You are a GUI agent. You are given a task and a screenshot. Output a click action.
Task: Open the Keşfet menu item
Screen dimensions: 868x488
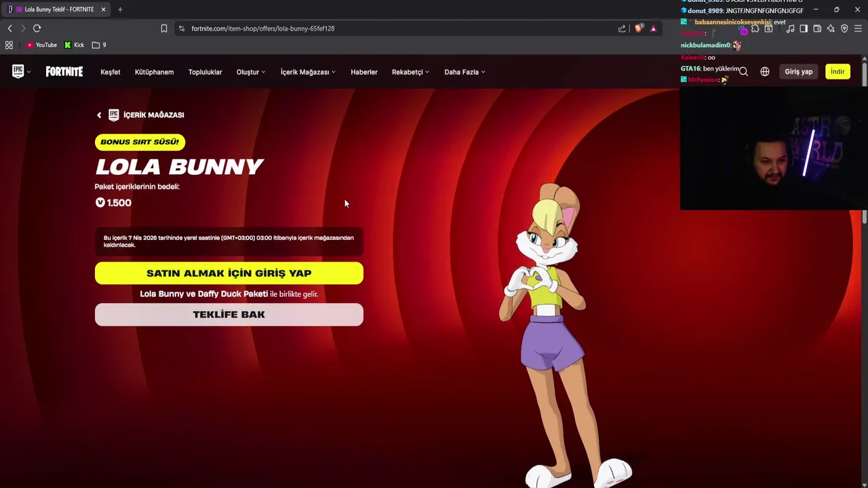click(x=111, y=72)
